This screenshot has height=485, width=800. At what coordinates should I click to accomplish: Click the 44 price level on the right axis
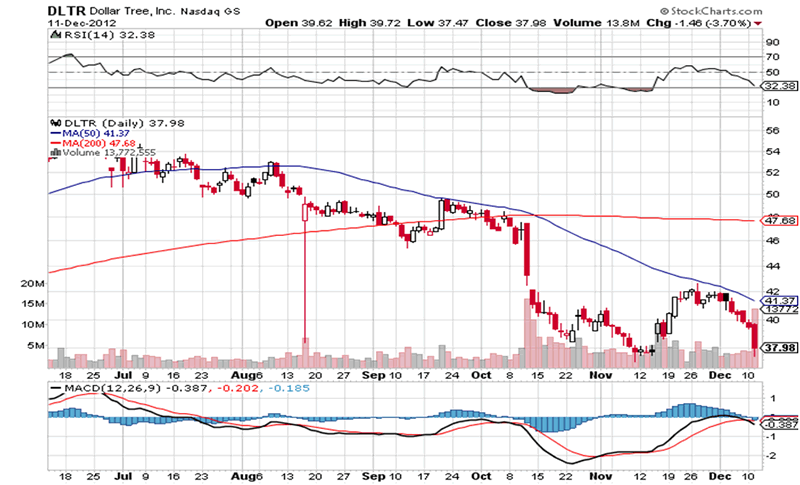click(772, 266)
